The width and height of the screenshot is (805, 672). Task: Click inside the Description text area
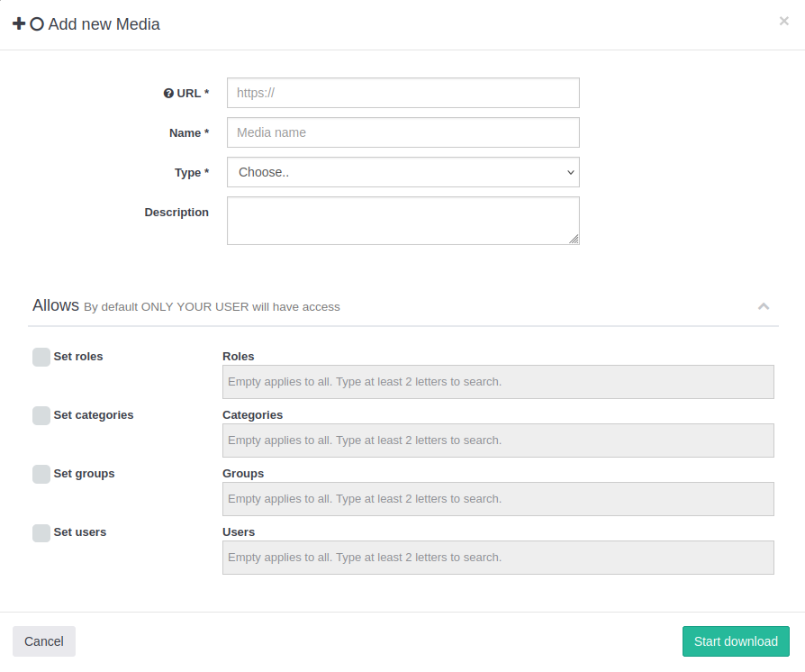click(x=402, y=221)
